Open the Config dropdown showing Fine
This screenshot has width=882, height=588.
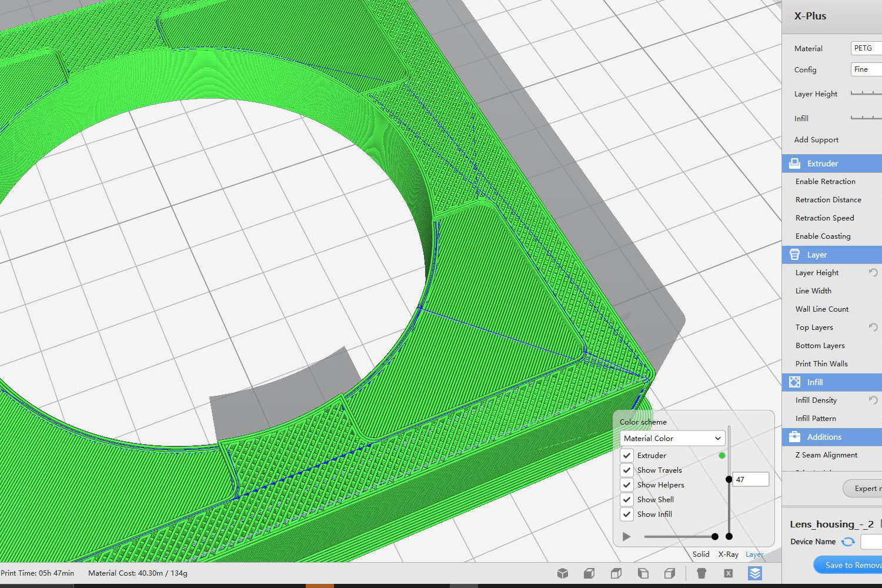tap(866, 69)
